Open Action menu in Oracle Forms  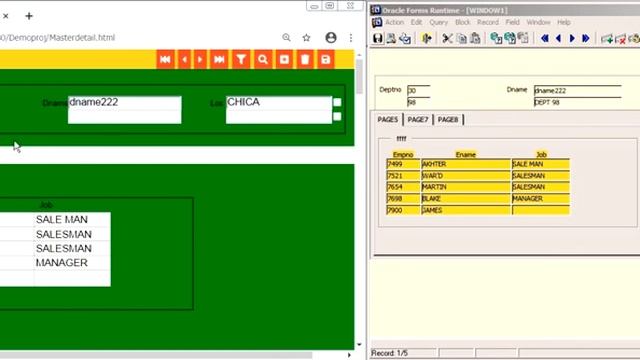394,22
